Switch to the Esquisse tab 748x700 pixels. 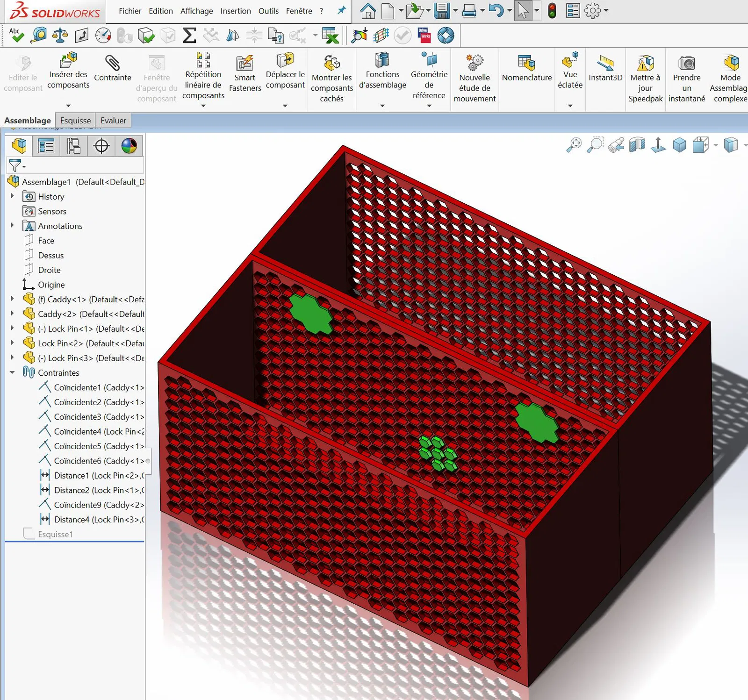click(x=75, y=121)
